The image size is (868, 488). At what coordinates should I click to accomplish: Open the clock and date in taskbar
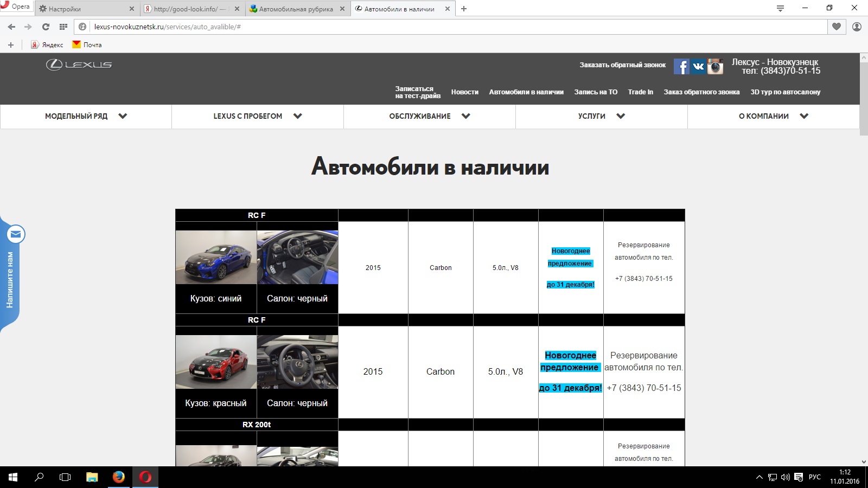tap(845, 477)
